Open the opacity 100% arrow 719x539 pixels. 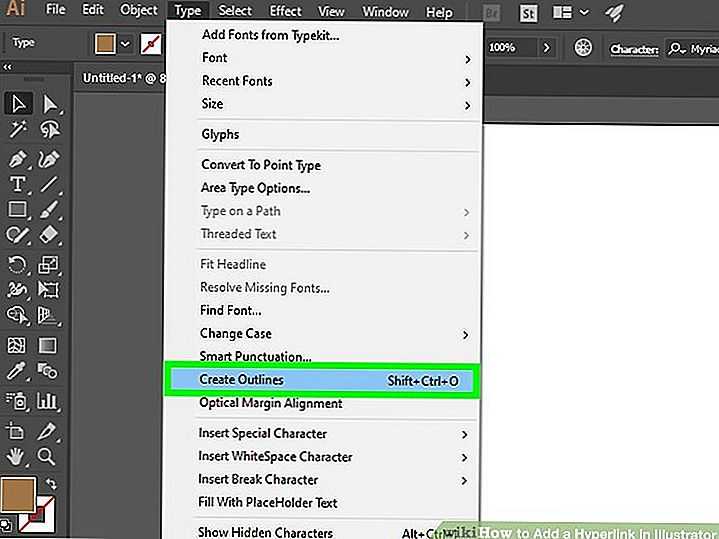546,47
